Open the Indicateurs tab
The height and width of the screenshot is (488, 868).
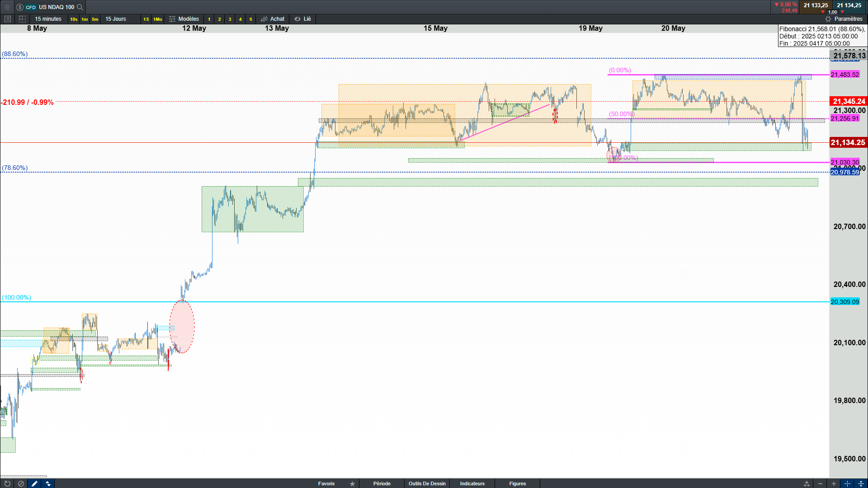[472, 483]
